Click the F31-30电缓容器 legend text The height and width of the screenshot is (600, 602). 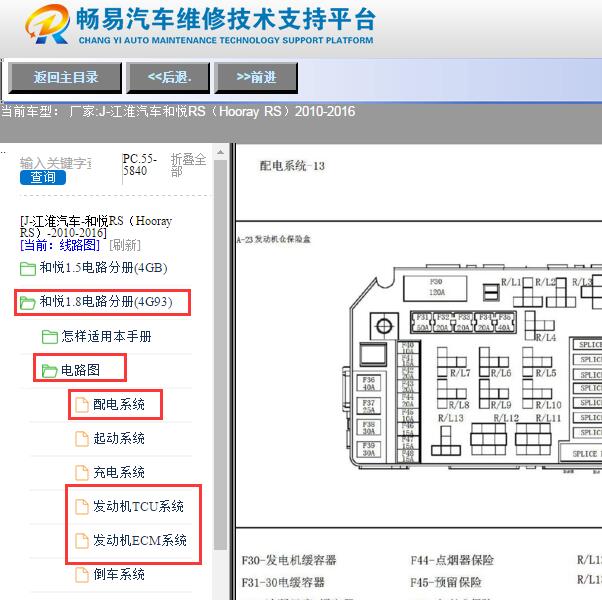tap(283, 582)
